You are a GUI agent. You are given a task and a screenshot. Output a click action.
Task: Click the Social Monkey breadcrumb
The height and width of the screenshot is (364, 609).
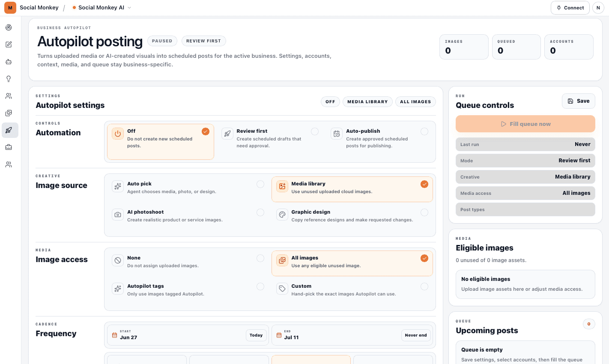click(39, 8)
